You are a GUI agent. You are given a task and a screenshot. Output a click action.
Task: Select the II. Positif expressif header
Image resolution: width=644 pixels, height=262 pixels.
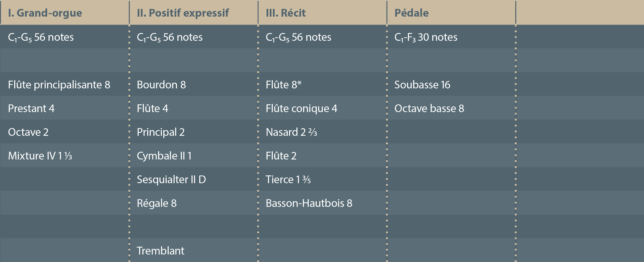183,13
